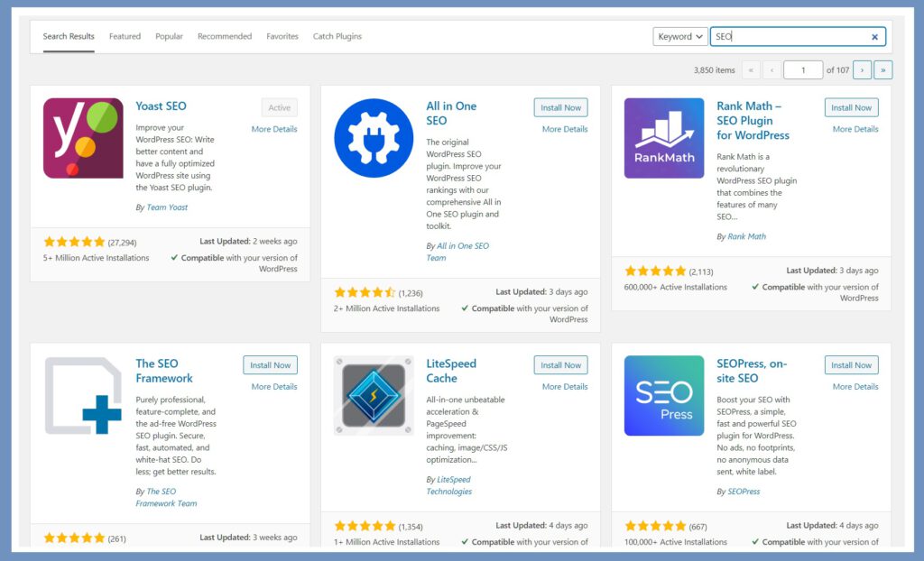Click the Team Yoast author link

point(168,207)
